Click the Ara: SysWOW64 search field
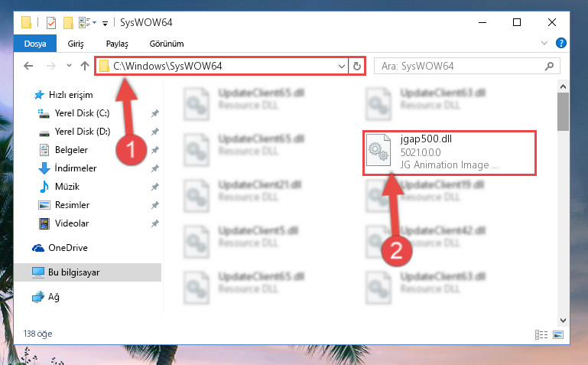 point(461,67)
